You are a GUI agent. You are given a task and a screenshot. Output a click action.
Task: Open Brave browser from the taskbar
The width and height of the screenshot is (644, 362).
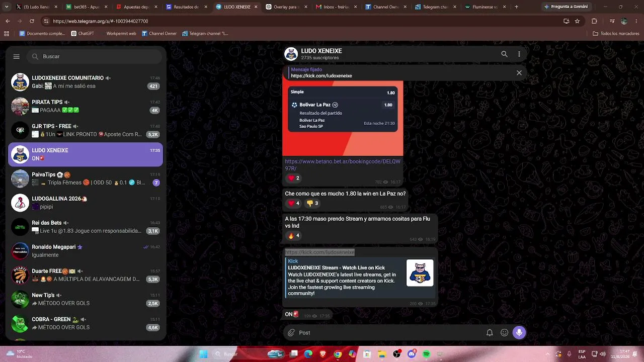(x=323, y=354)
